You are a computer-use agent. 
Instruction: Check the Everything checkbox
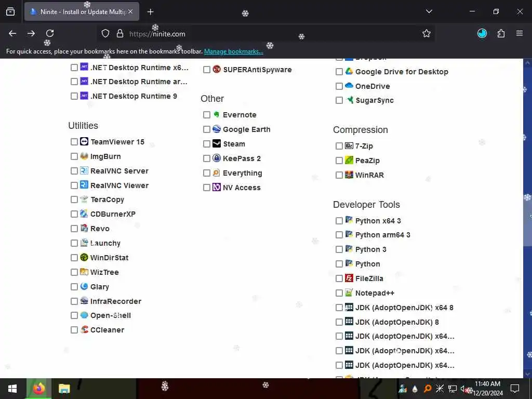click(x=207, y=173)
